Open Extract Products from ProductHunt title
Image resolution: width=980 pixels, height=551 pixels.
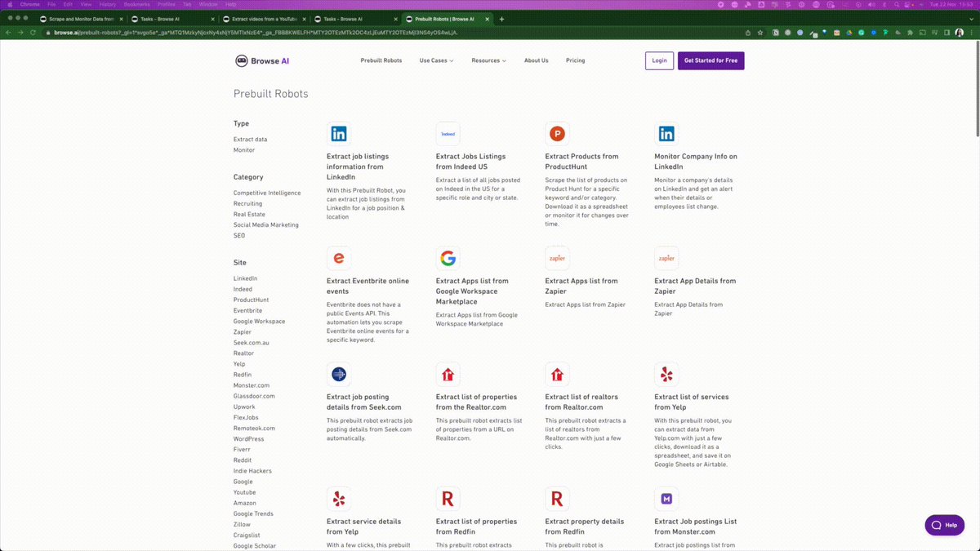pos(581,162)
